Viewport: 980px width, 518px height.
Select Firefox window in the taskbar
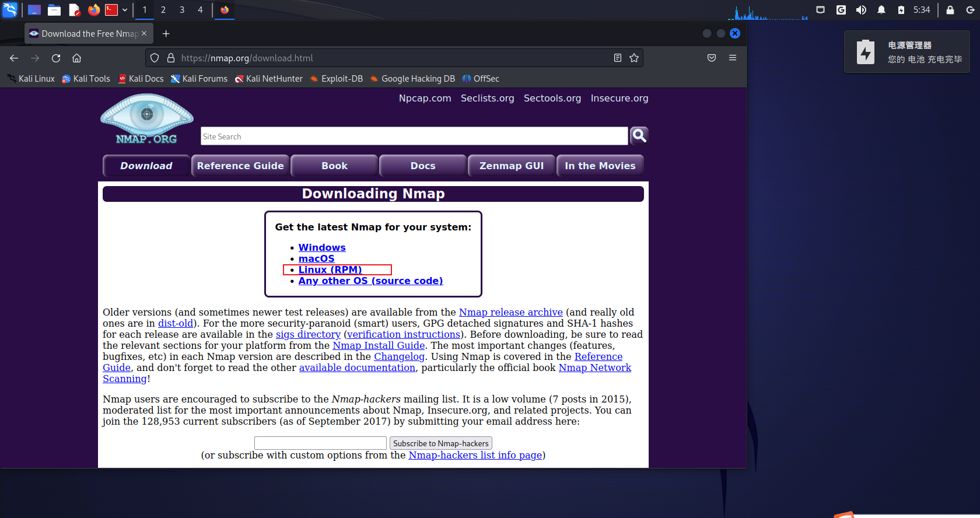click(x=225, y=10)
